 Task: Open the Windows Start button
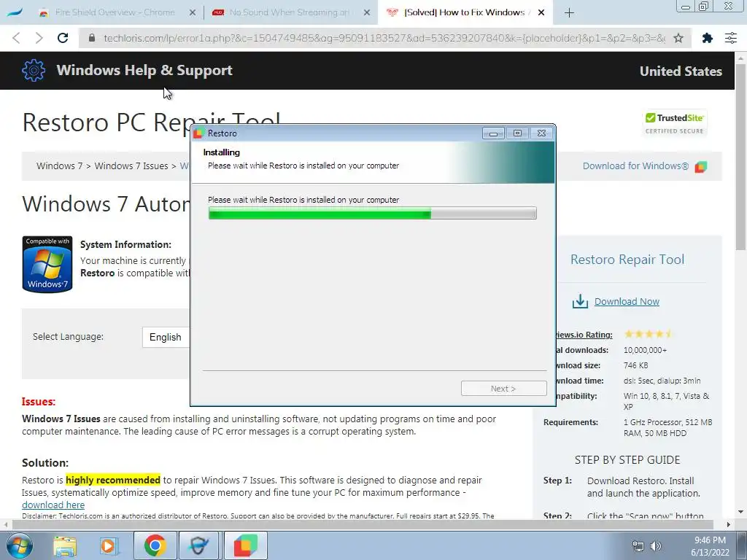coord(19,545)
